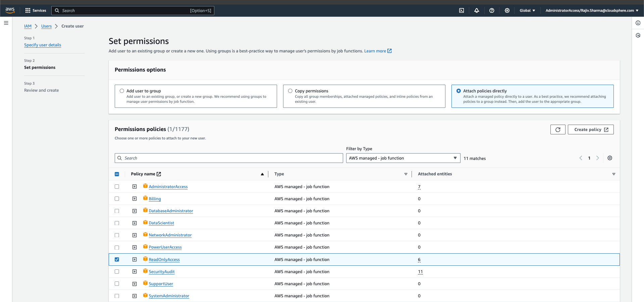View the 7 attached entities for AdministratorAccess
Screen dimensions: 644x302
point(419,187)
